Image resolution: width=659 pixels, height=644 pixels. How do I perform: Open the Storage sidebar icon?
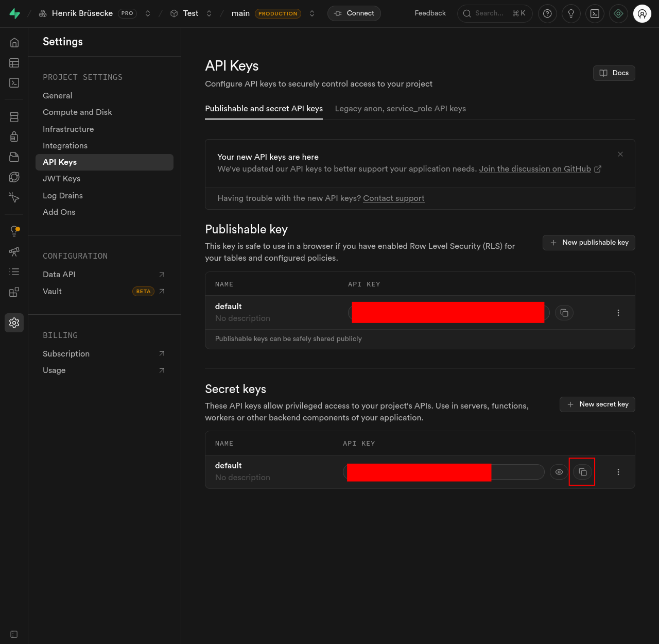(14, 156)
